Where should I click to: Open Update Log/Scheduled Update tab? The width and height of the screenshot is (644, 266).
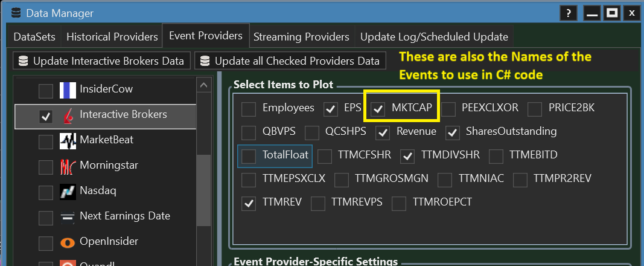[434, 37]
